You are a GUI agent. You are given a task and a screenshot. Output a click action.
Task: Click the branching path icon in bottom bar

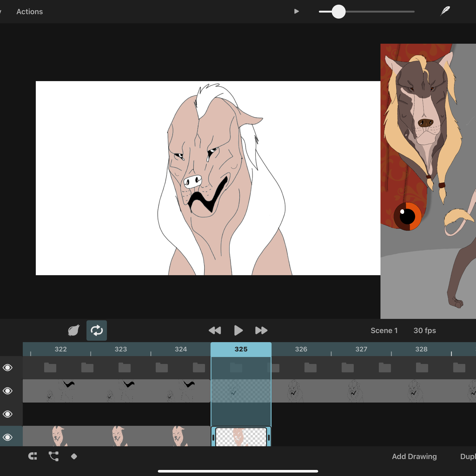(x=54, y=456)
